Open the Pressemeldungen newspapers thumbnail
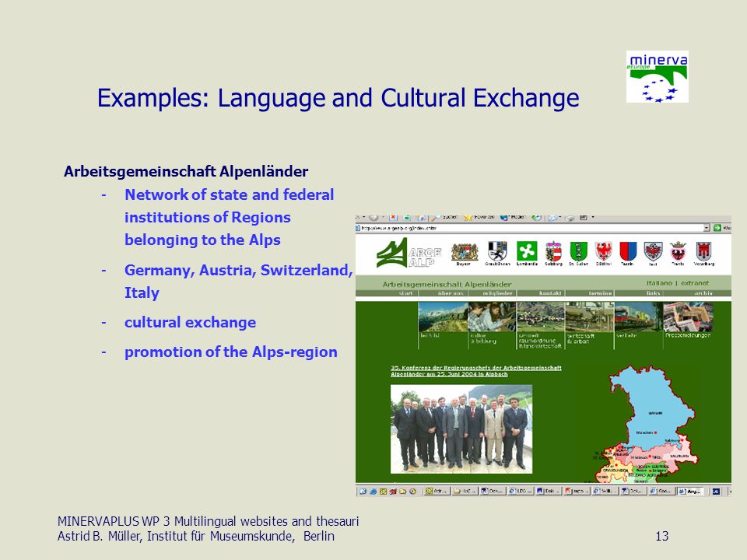 tap(688, 317)
